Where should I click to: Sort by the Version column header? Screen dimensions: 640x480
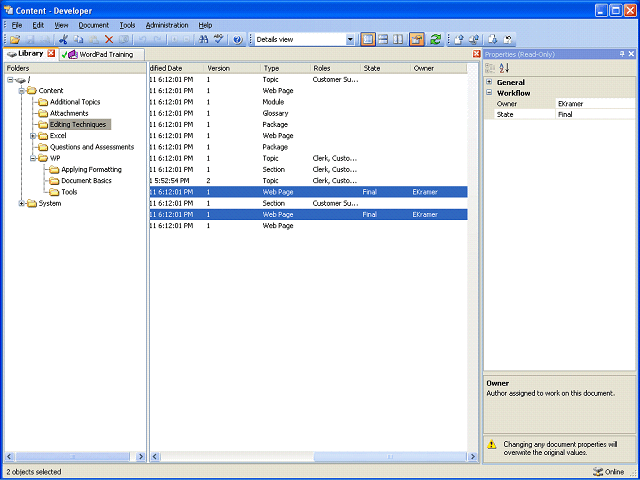click(x=232, y=68)
